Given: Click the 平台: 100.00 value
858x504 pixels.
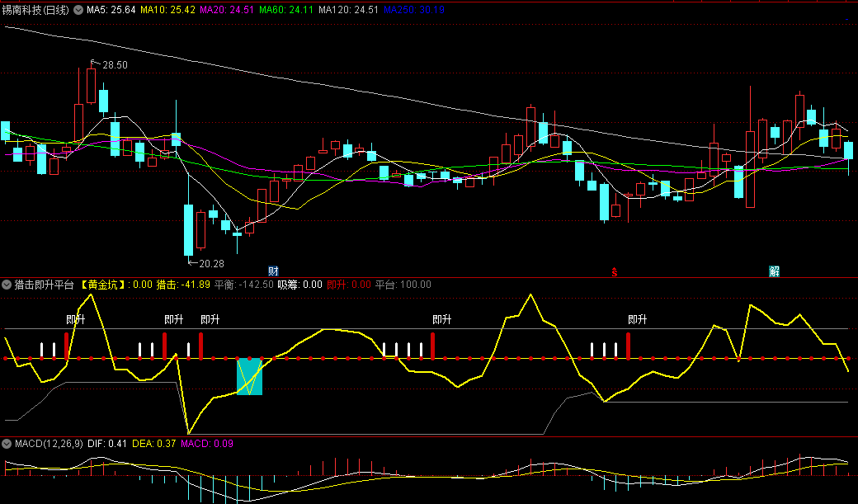Looking at the screenshot, I should coord(403,285).
